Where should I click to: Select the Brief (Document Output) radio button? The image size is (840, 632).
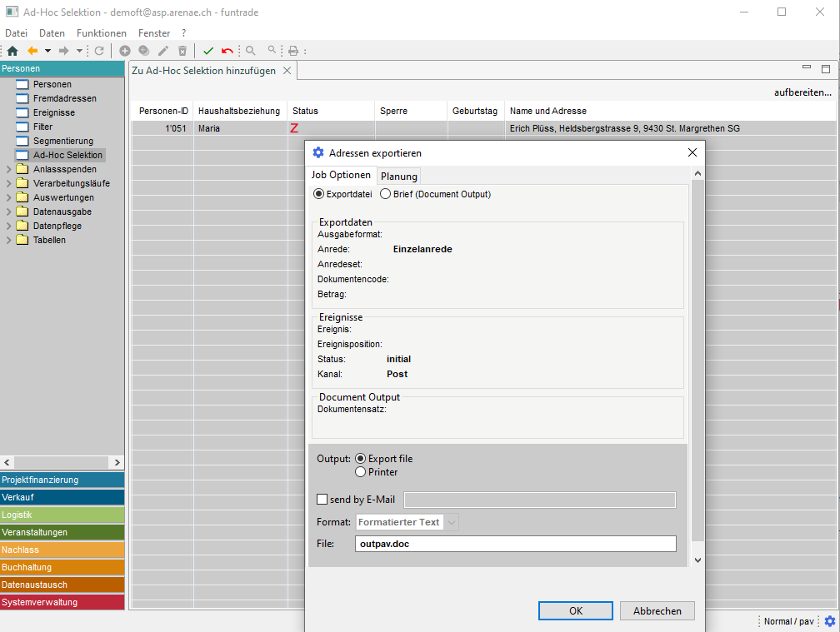[x=385, y=194]
